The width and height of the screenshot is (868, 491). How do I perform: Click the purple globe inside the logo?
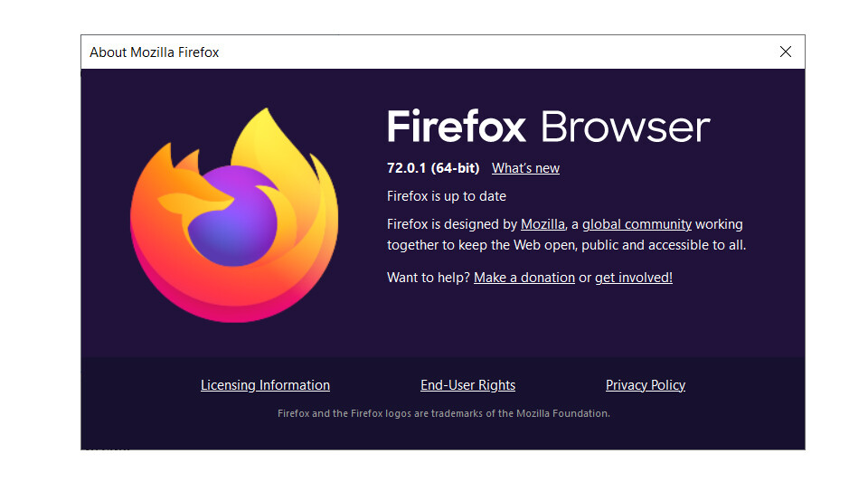pyautogui.click(x=237, y=215)
